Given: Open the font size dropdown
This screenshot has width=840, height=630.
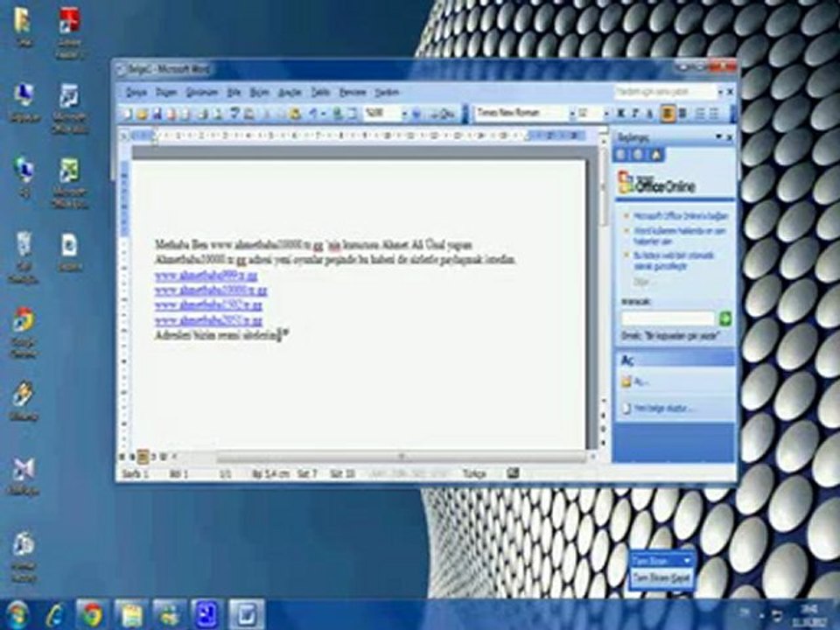Looking at the screenshot, I should 605,114.
